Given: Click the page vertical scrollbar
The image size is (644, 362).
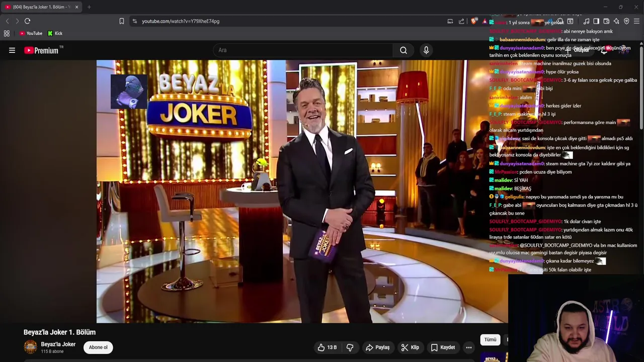Looking at the screenshot, I should click(x=641, y=88).
